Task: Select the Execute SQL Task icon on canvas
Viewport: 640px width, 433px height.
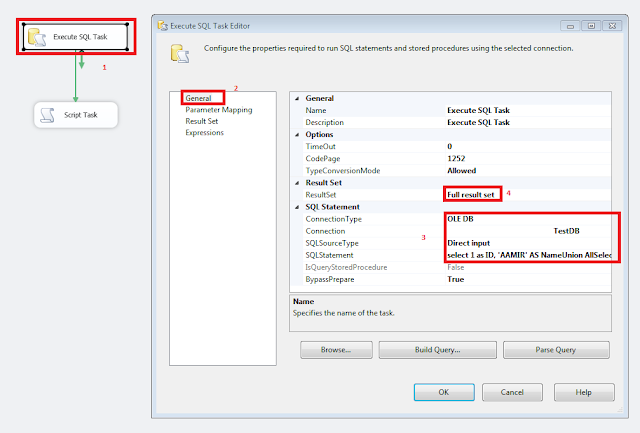Action: (37, 37)
